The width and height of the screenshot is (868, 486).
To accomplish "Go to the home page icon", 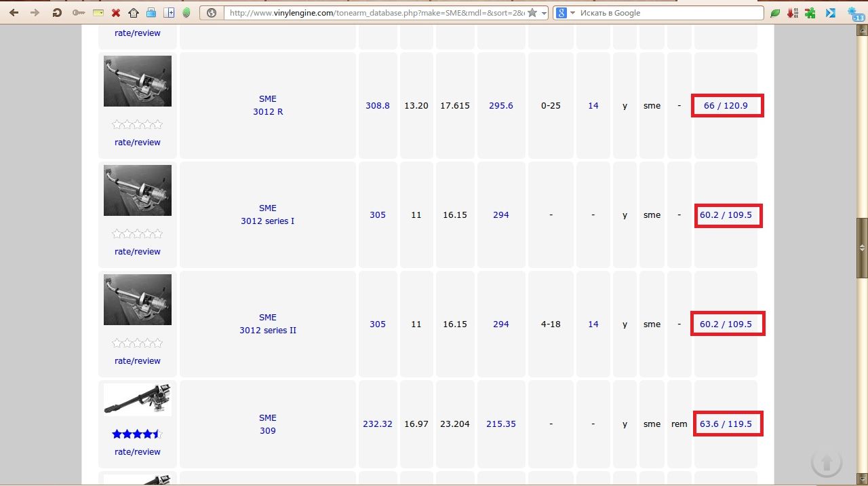I will point(134,13).
